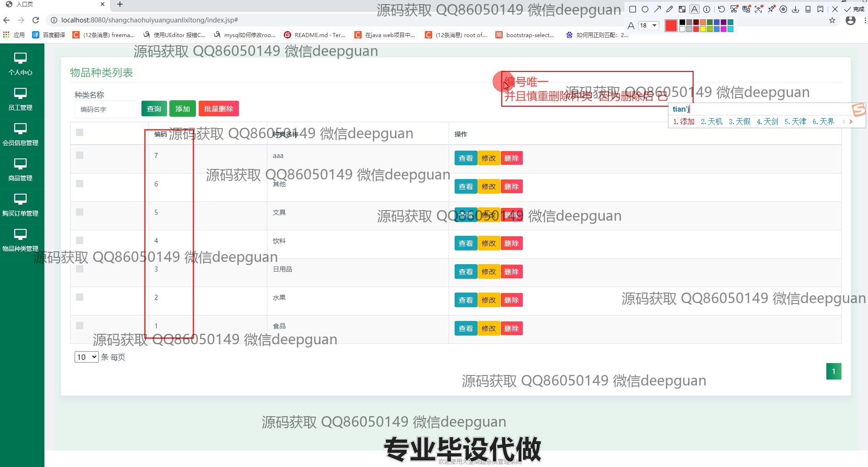Focus the 编码名字 search field
This screenshot has height=467, width=868.
pos(106,109)
